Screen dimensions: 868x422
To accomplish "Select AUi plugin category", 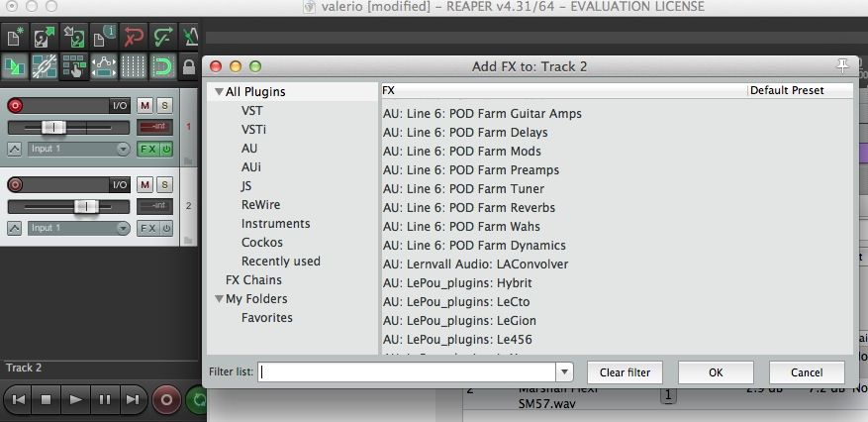I will [251, 167].
